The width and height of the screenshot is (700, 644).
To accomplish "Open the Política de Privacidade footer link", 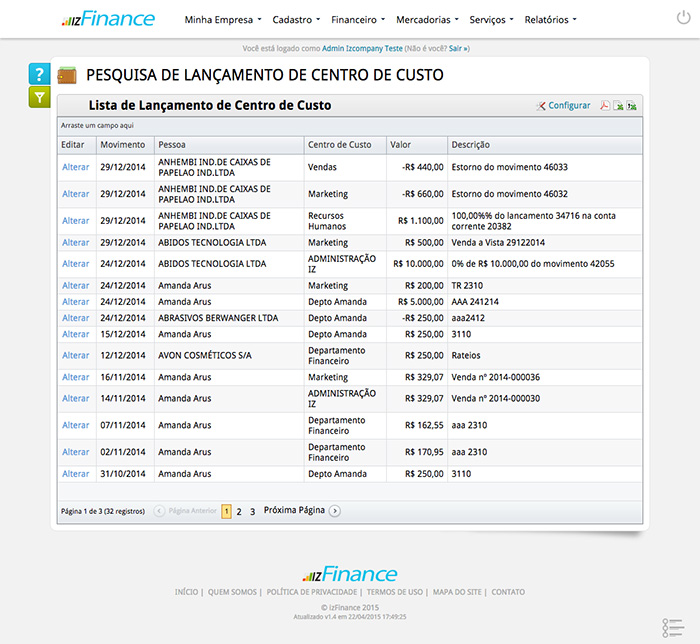I will [313, 592].
